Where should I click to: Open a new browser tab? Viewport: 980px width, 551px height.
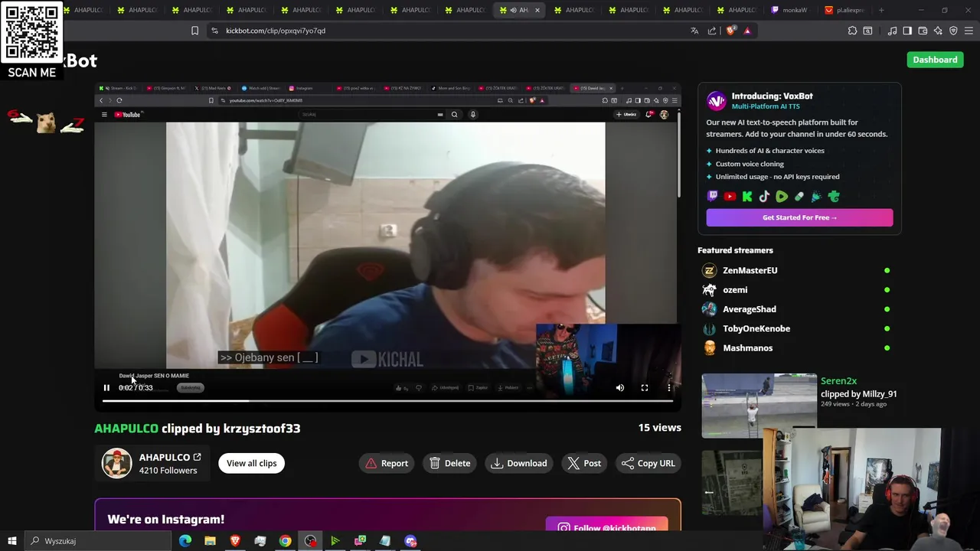point(881,10)
